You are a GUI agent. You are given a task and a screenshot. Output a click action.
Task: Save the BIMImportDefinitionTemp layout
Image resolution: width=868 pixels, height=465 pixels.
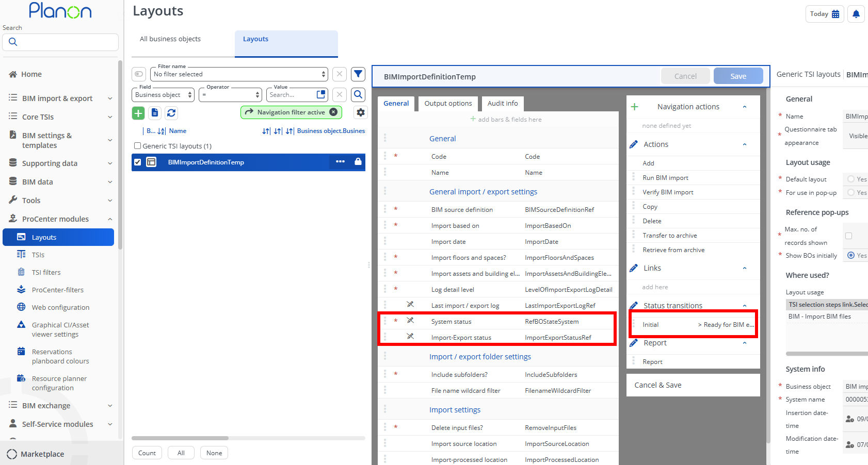click(738, 76)
